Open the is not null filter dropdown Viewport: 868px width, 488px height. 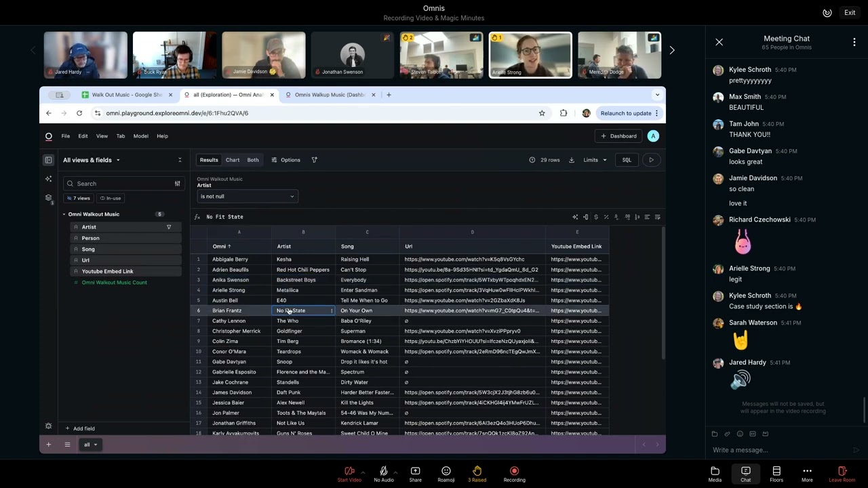[248, 197]
